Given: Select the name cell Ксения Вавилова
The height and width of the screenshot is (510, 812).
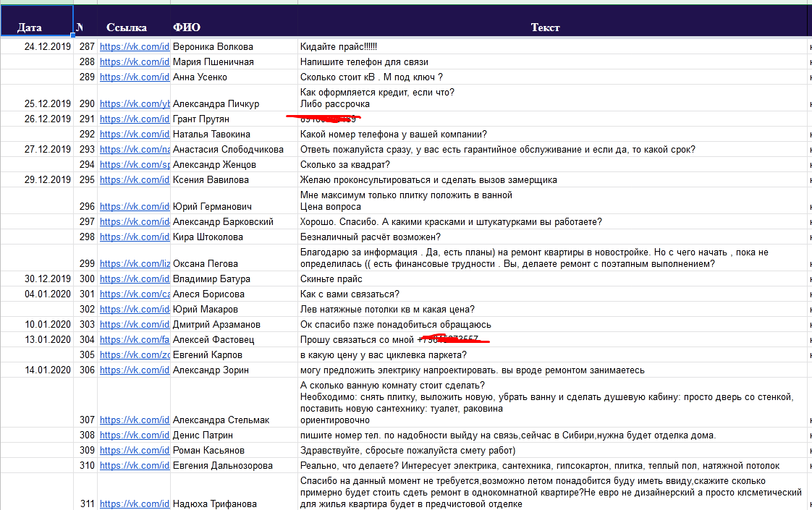Looking at the screenshot, I should pyautogui.click(x=234, y=179).
